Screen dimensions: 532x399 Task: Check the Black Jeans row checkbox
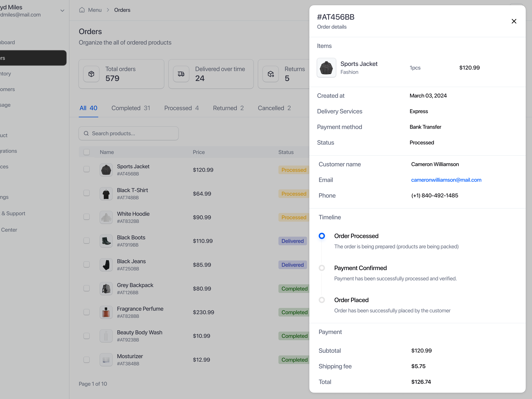(87, 264)
